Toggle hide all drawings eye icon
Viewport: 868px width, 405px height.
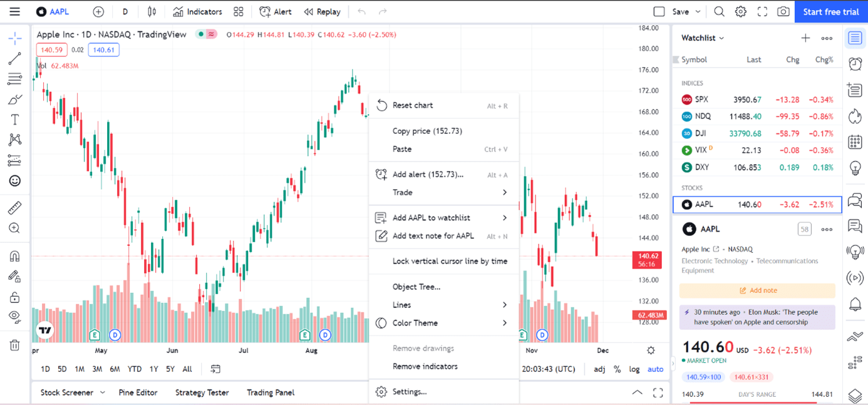tap(15, 317)
